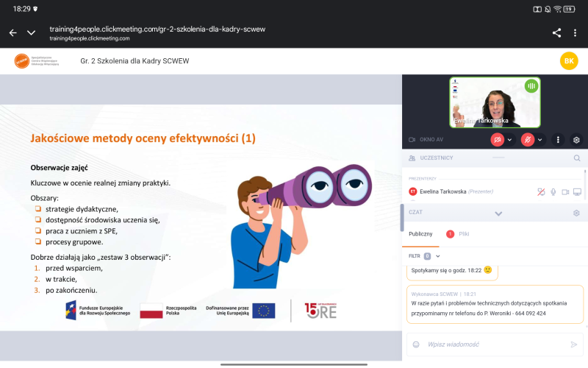588x368 pixels.
Task: Toggle the muted microphone button
Action: [528, 139]
